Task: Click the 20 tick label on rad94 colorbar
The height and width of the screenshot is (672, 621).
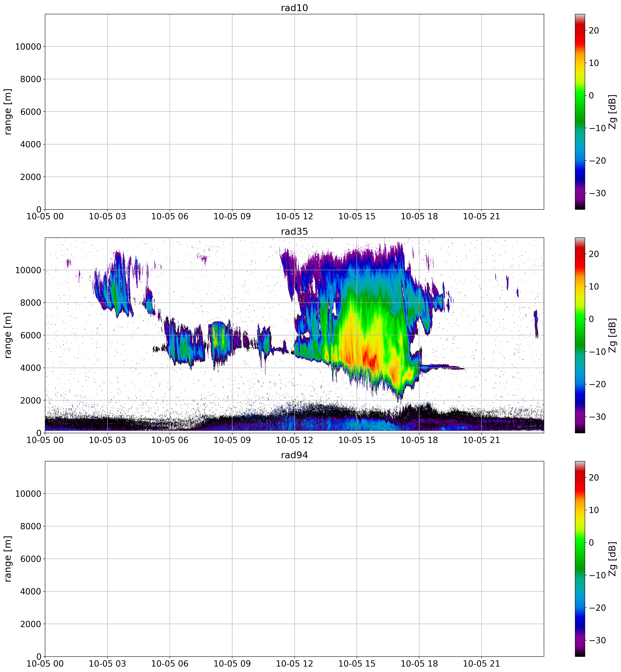Action: pyautogui.click(x=594, y=477)
